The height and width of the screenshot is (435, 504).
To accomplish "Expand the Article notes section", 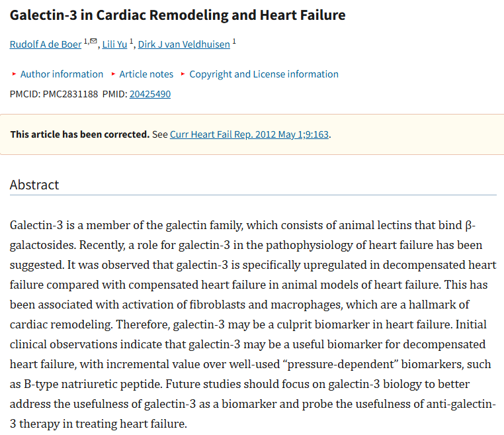I will [146, 74].
